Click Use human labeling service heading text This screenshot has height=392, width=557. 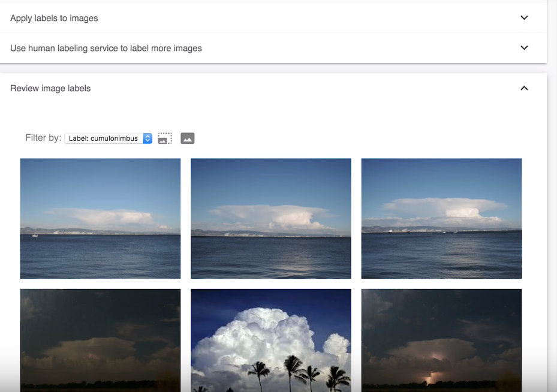point(106,48)
